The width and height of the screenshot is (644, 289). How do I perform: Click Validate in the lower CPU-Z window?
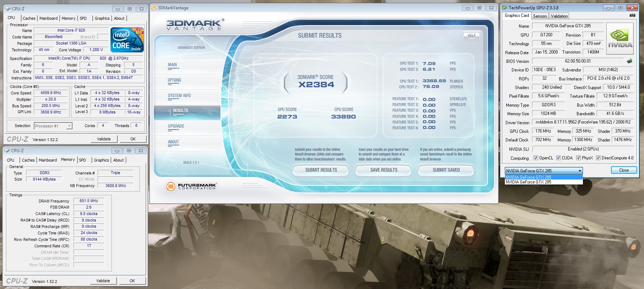tap(103, 281)
